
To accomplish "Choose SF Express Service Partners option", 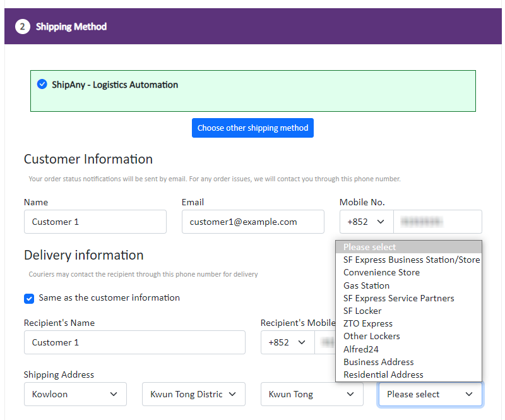I will point(408,298).
